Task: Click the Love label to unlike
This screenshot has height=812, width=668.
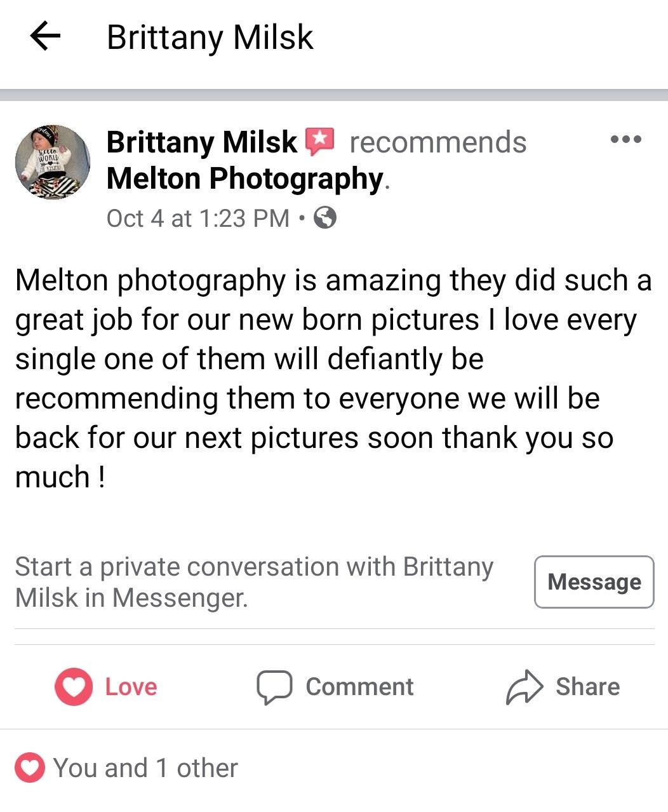Action: pyautogui.click(x=131, y=687)
